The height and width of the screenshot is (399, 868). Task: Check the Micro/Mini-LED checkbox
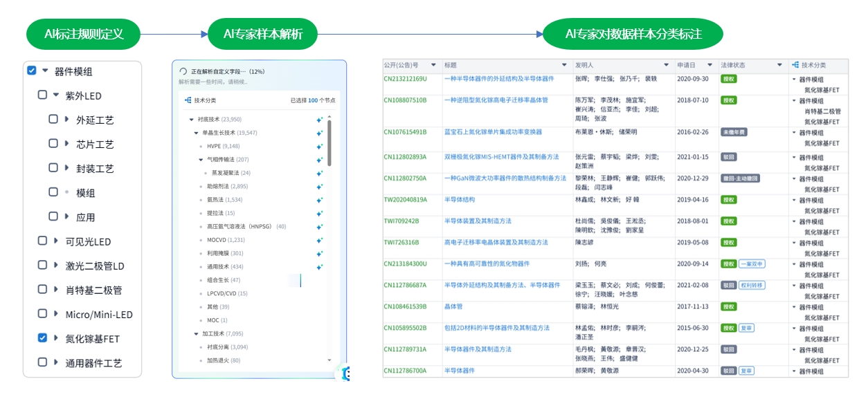pos(42,313)
